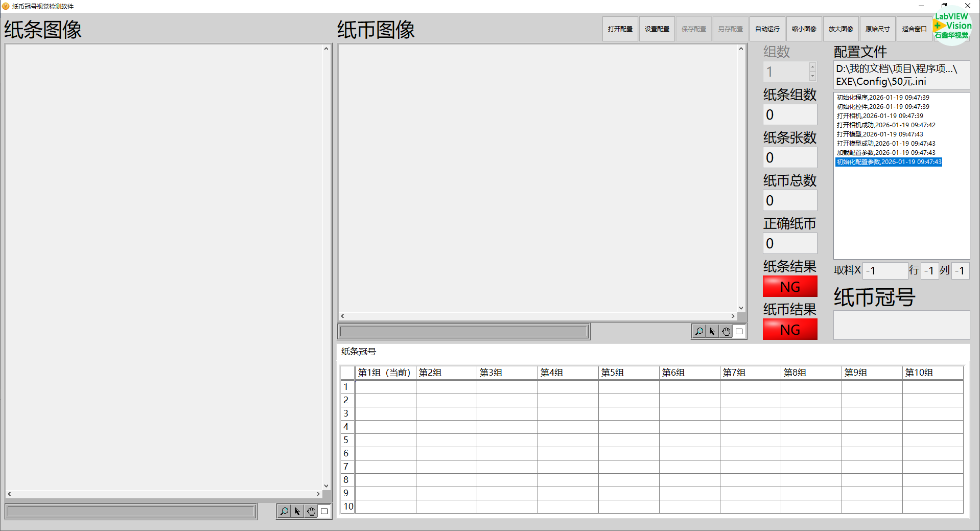Toggle the 纸币结果 NG indicator
The image size is (980, 531).
tap(790, 330)
